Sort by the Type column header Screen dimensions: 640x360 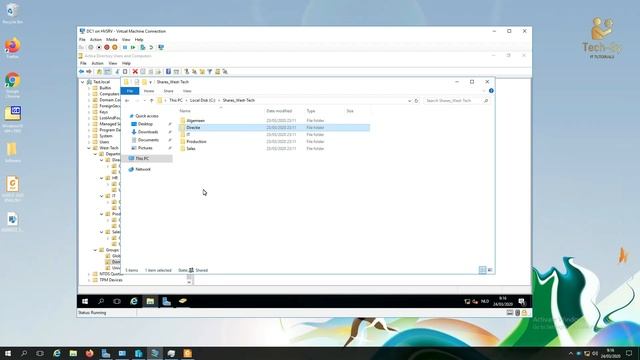(x=311, y=111)
